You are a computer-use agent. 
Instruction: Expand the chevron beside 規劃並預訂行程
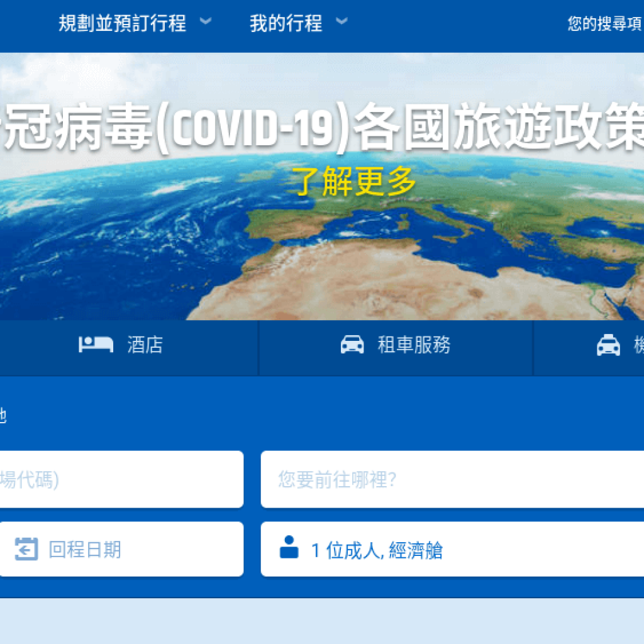click(x=206, y=22)
